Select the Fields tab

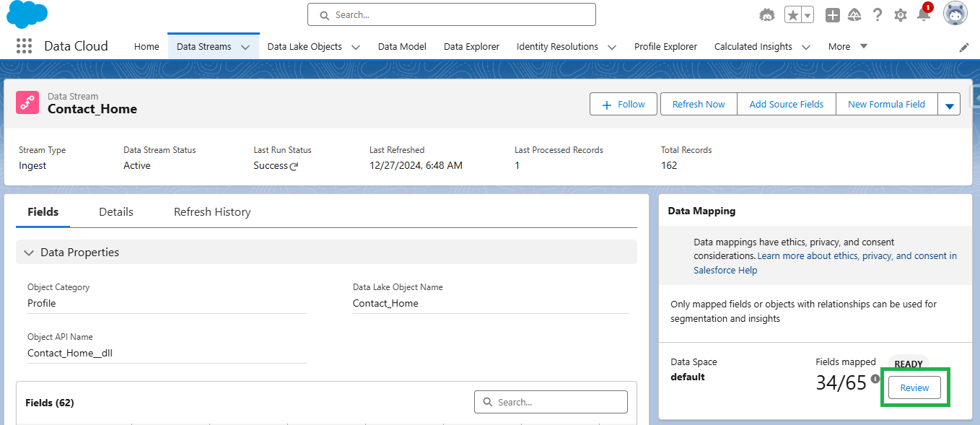click(x=43, y=211)
